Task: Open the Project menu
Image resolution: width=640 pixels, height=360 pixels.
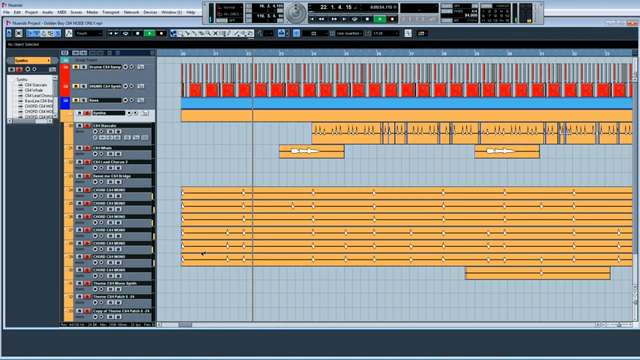Action: point(31,12)
